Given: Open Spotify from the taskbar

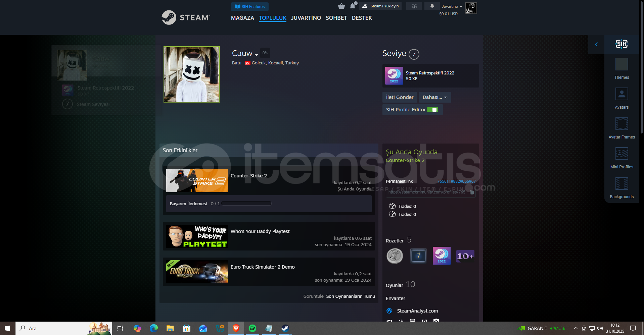Looking at the screenshot, I should pos(252,328).
